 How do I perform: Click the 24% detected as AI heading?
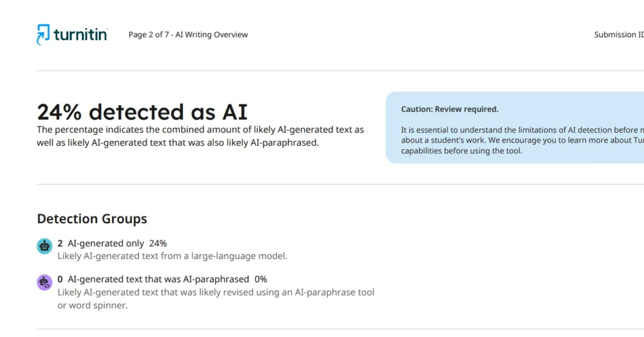pyautogui.click(x=142, y=112)
